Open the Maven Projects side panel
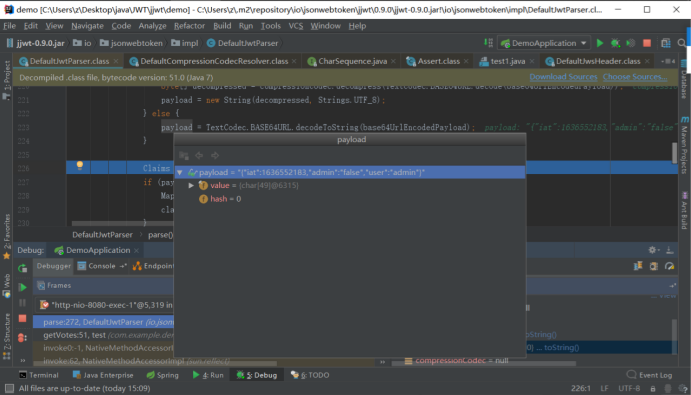Viewport: 691px width, 395px height. (x=684, y=145)
